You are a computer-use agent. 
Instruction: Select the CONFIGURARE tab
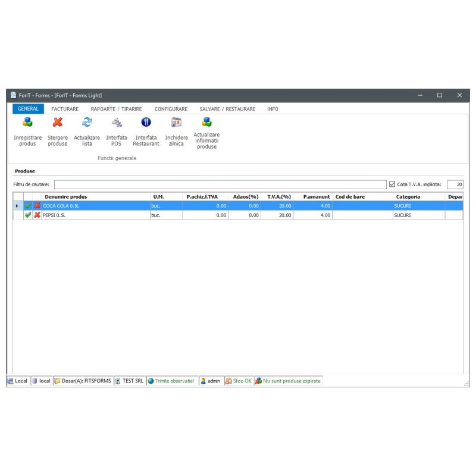[x=171, y=109]
